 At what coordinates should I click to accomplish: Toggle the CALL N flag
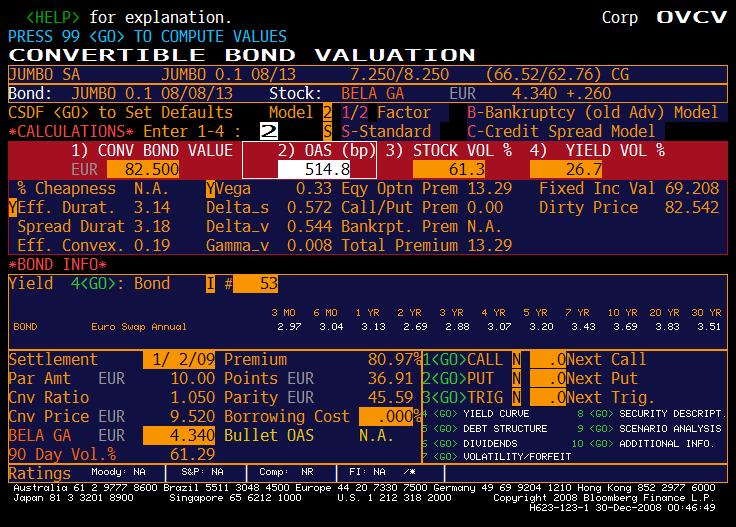(x=516, y=359)
